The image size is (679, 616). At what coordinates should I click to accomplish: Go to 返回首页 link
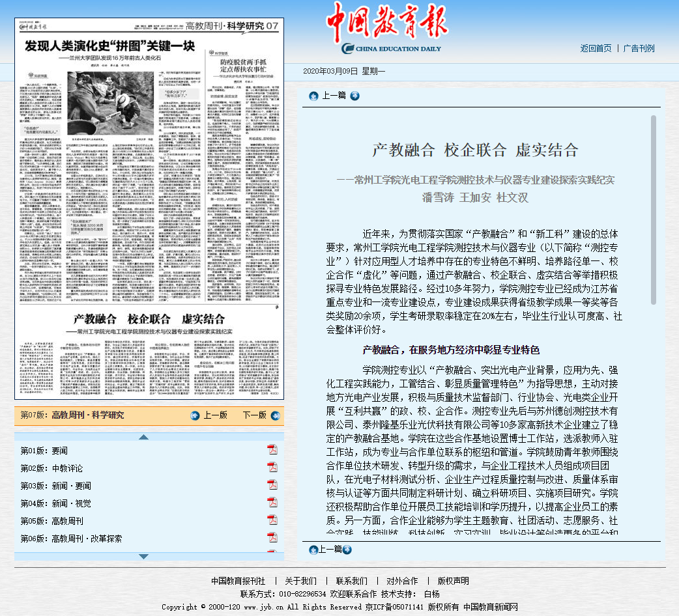coord(596,48)
